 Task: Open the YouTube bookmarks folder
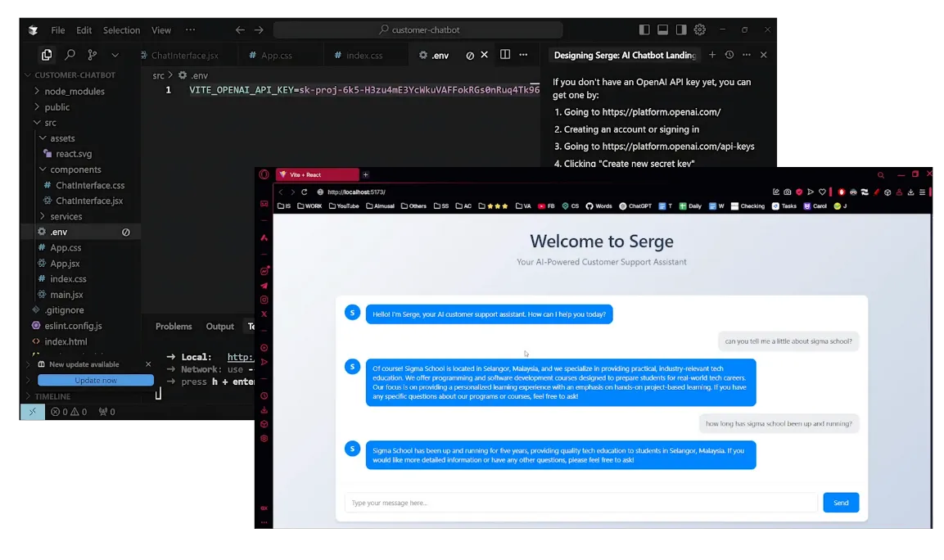coord(344,206)
